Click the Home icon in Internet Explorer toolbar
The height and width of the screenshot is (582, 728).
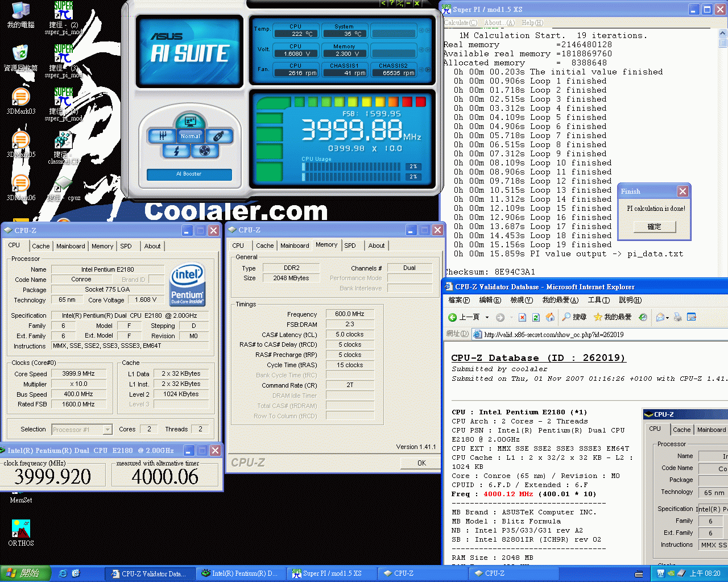[550, 317]
